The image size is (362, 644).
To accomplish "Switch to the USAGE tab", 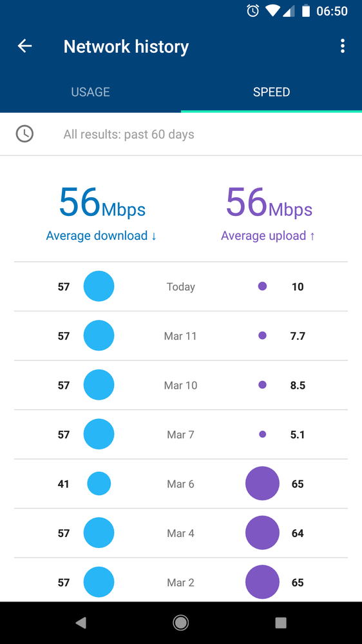I will click(x=90, y=92).
